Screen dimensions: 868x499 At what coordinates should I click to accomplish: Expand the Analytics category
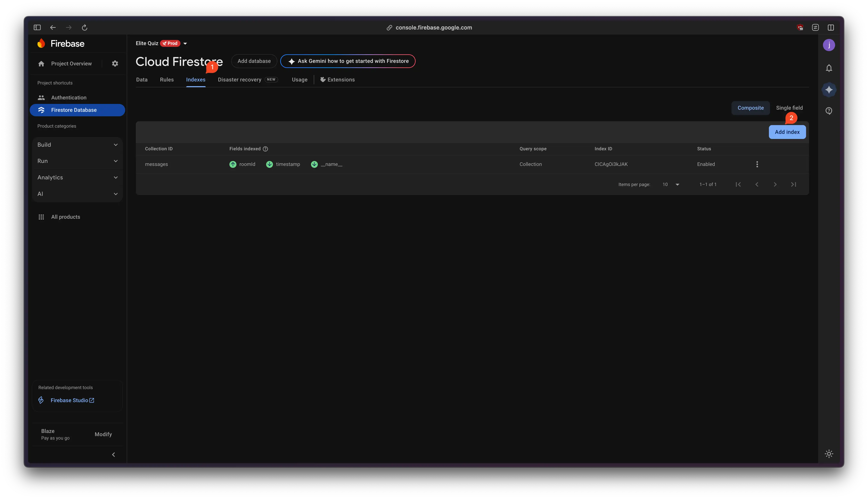pos(77,177)
